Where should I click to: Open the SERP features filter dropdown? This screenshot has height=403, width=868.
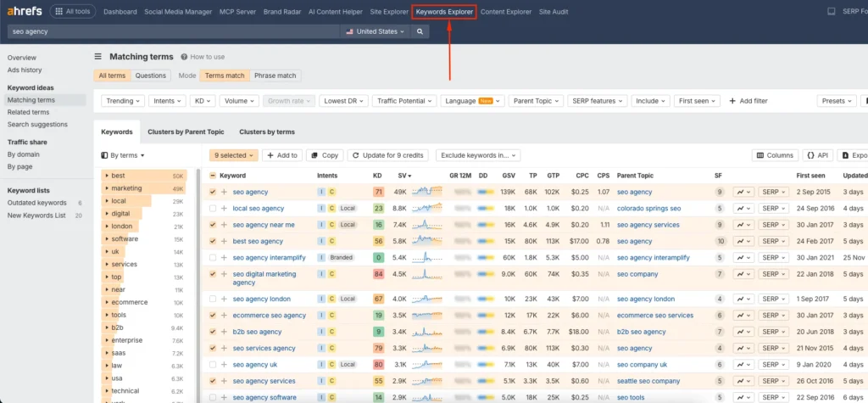point(598,101)
